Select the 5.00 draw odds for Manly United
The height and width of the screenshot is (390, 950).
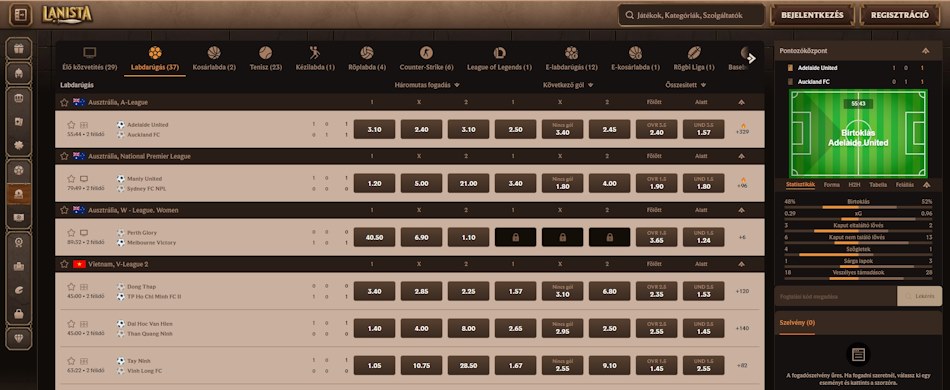tap(421, 183)
